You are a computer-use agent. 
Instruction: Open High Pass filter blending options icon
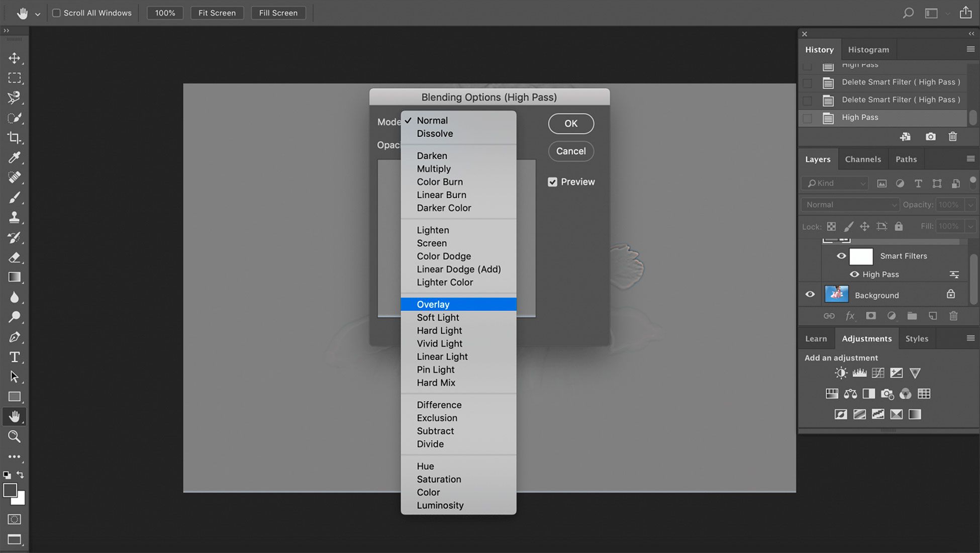[x=954, y=274]
